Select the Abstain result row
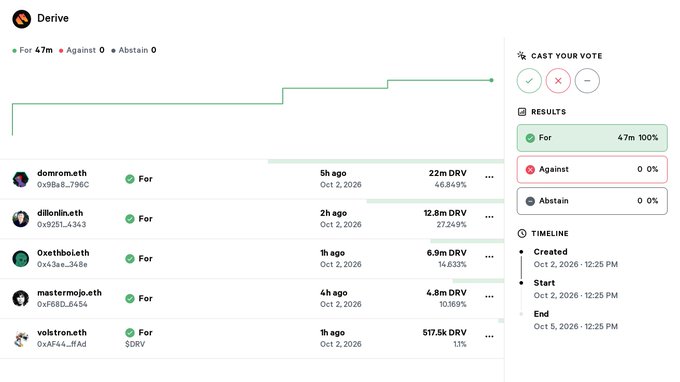 [x=592, y=201]
